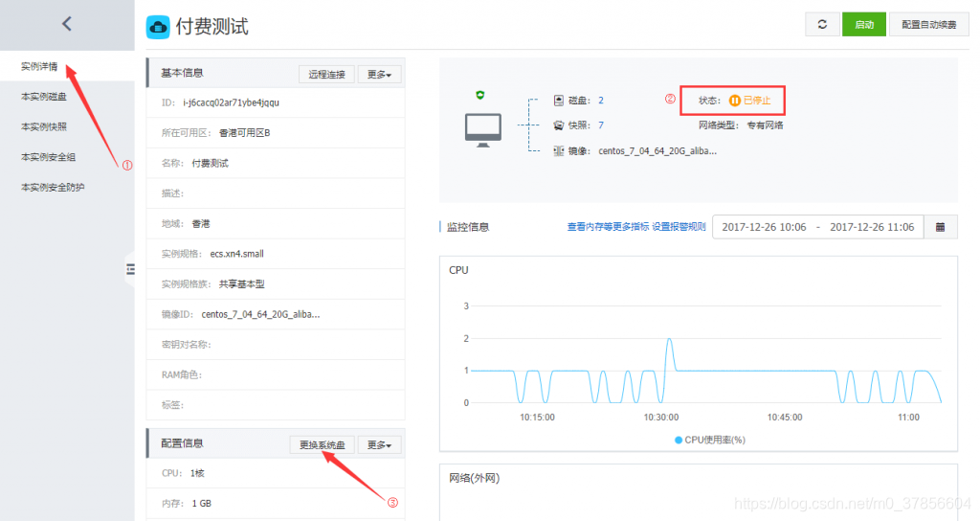This screenshot has width=980, height=521.
Task: Click snapshot count link 7
Action: pos(601,125)
